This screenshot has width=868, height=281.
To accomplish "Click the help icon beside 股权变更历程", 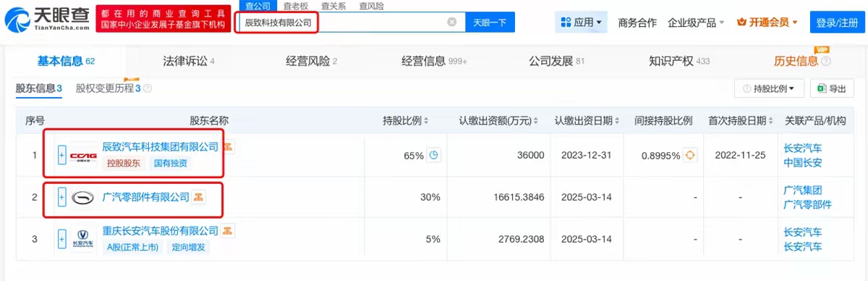I will [148, 88].
